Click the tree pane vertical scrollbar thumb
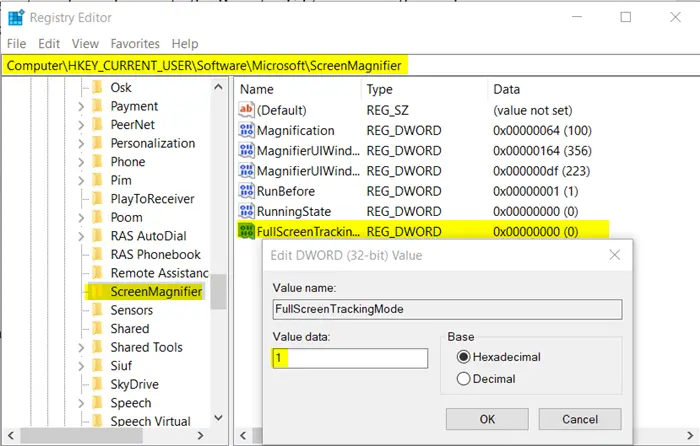 tap(218, 291)
